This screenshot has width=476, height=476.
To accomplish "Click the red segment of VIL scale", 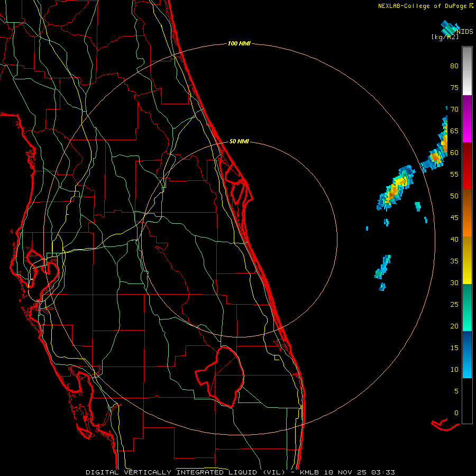I will click(x=467, y=166).
